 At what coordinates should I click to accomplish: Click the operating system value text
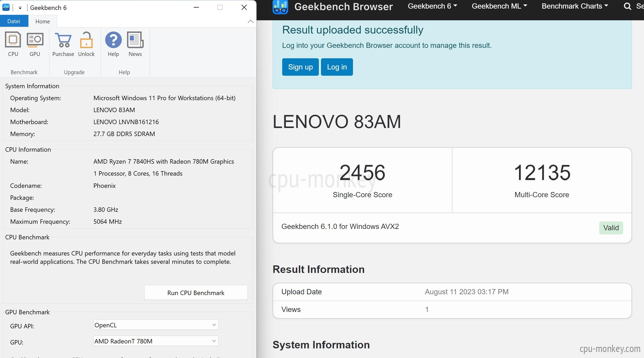coord(164,98)
